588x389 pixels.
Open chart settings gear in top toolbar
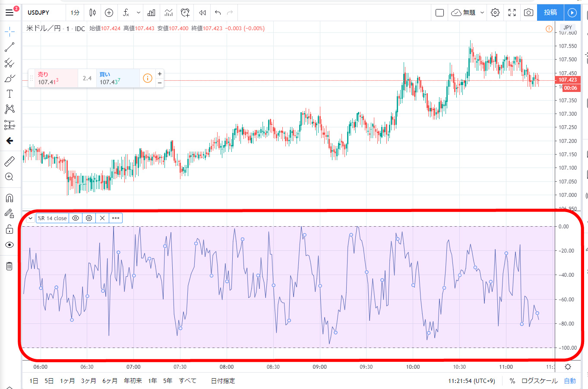495,13
